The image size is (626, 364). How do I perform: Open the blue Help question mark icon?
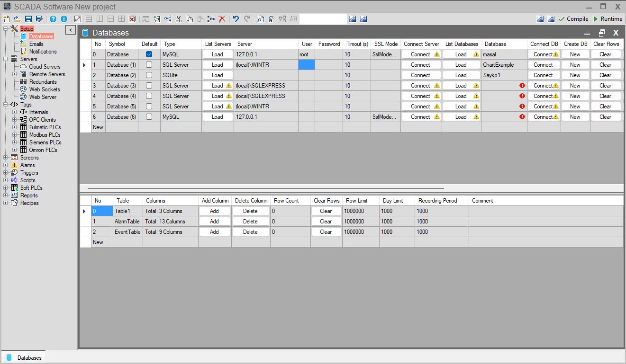tap(53, 19)
